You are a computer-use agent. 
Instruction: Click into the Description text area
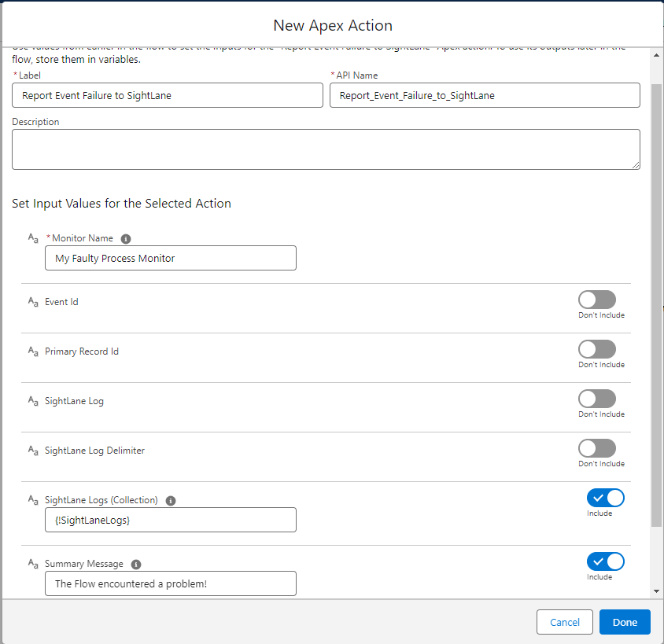(326, 149)
